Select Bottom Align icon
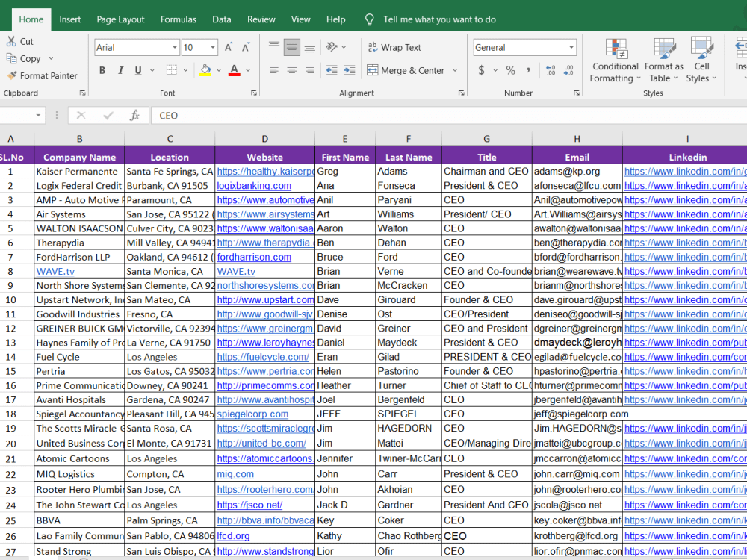747x560 pixels. pyautogui.click(x=310, y=47)
